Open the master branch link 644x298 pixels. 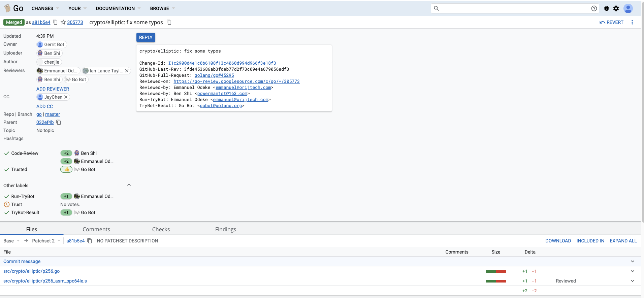53,114
